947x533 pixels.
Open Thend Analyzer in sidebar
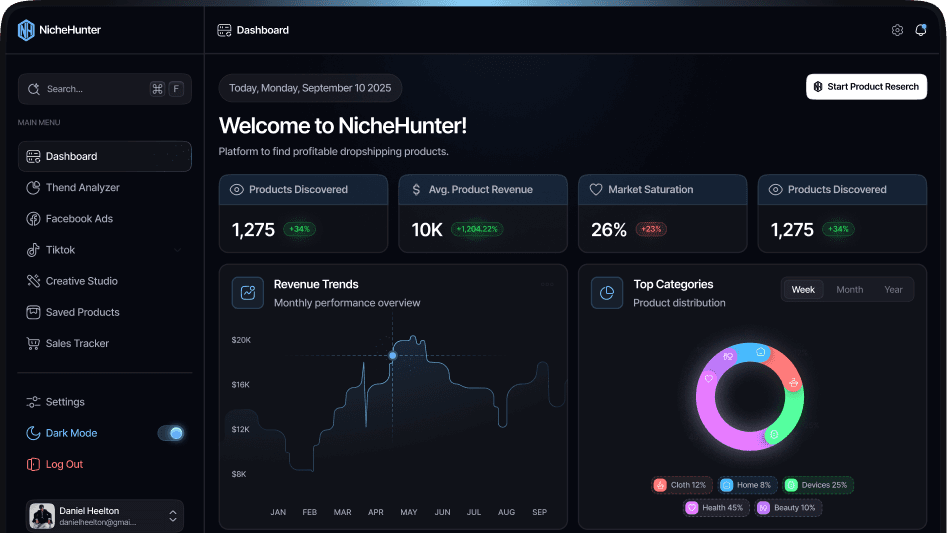click(x=104, y=188)
